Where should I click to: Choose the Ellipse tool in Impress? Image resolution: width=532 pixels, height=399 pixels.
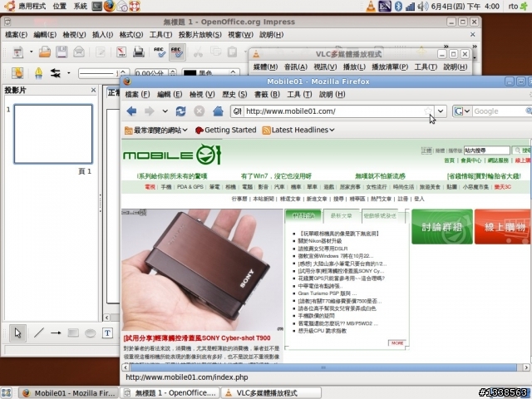pyautogui.click(x=90, y=333)
